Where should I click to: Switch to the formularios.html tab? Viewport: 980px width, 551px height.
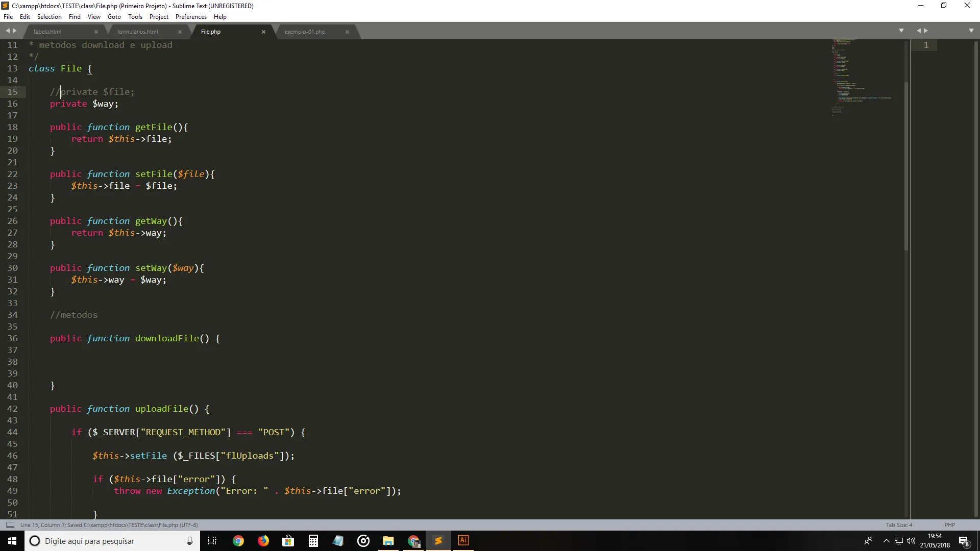tap(137, 32)
